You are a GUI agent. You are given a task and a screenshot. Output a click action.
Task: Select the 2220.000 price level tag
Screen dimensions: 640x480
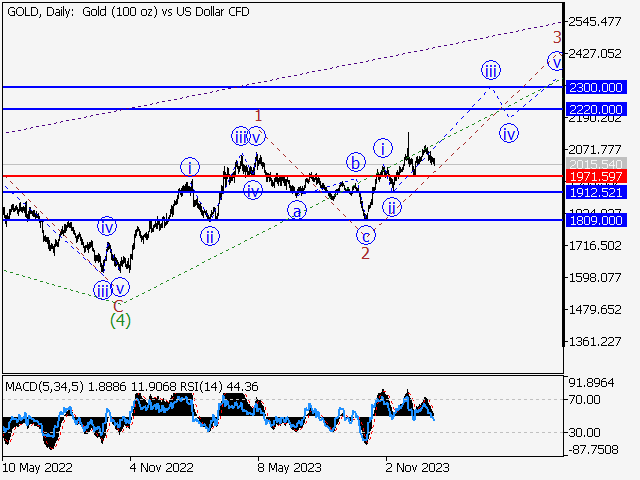(x=594, y=108)
